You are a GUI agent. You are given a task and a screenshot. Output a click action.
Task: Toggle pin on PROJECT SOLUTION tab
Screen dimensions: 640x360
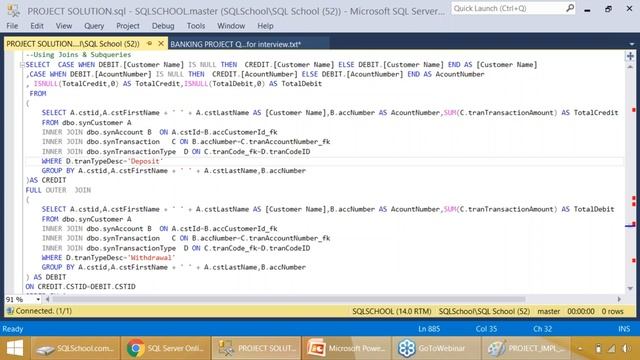tap(149, 43)
